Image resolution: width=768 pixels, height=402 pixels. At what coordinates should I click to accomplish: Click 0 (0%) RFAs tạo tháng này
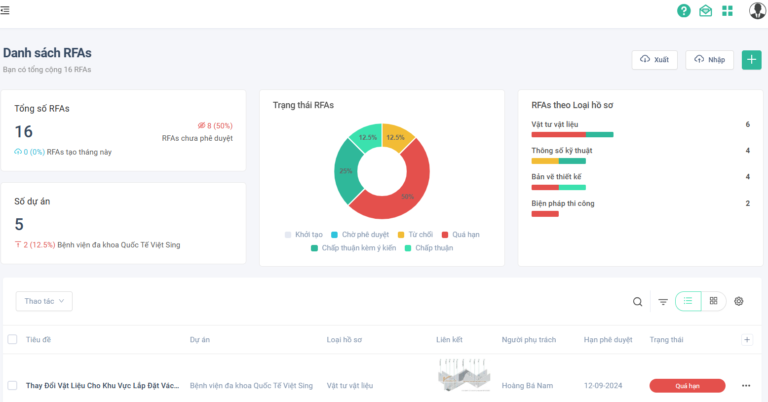coord(63,152)
